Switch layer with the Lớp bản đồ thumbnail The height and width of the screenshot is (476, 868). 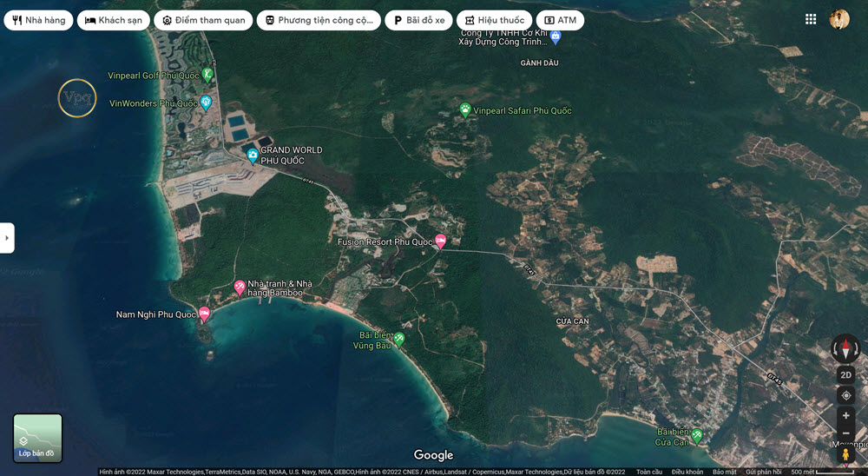pos(37,438)
